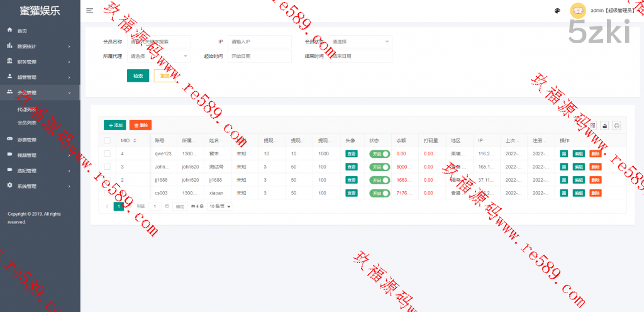Check the select-all checkbox in table header
This screenshot has height=312, width=644.
[108, 141]
